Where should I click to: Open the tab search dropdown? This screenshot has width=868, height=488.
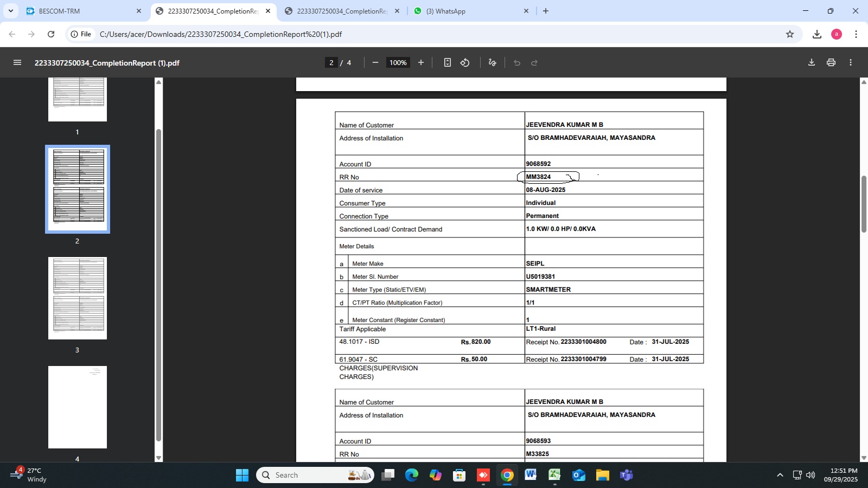(x=10, y=11)
